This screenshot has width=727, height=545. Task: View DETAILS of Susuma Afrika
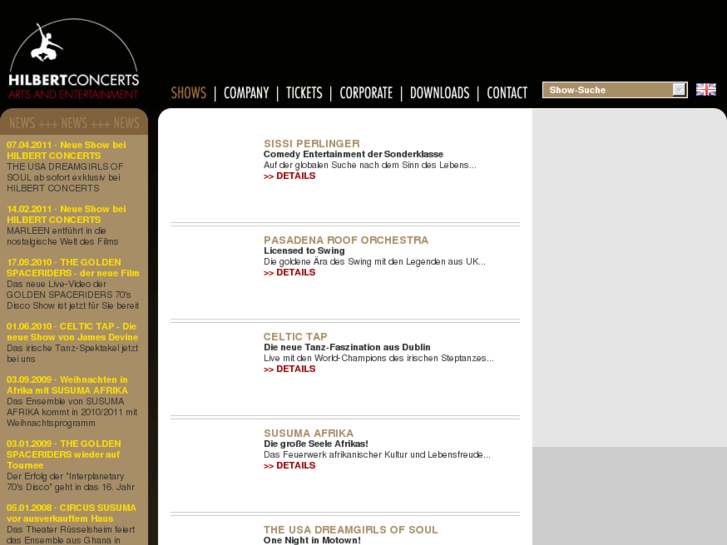click(289, 465)
